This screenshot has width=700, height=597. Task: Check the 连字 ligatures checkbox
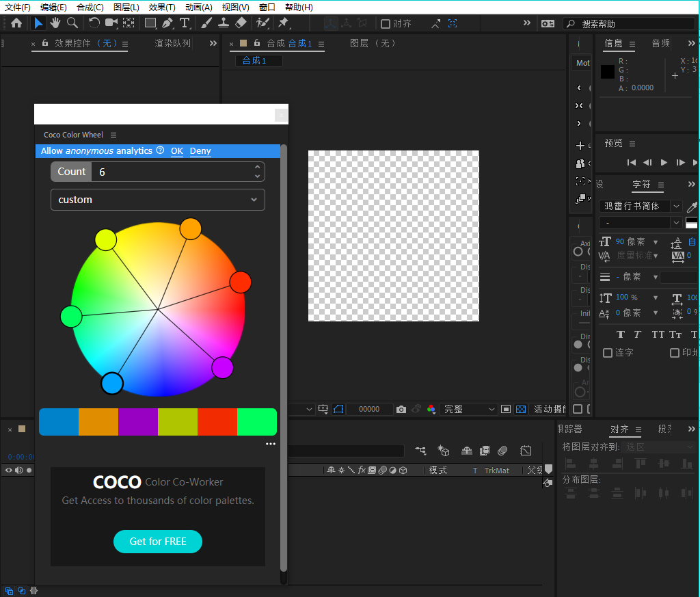pos(608,353)
